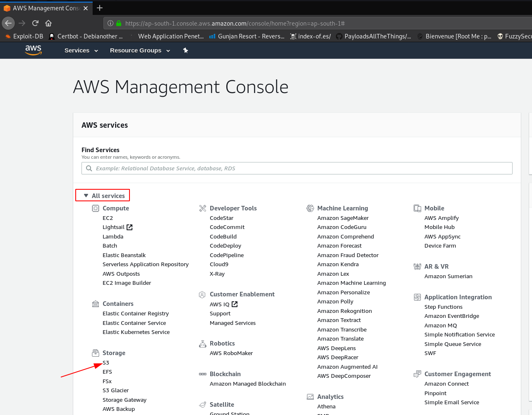Image resolution: width=532 pixels, height=415 pixels.
Task: Click the Mobile category icon
Action: [417, 208]
